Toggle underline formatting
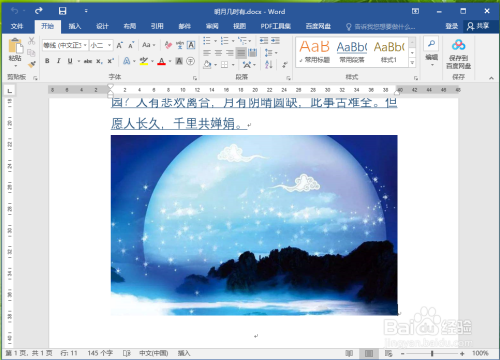 [70, 61]
